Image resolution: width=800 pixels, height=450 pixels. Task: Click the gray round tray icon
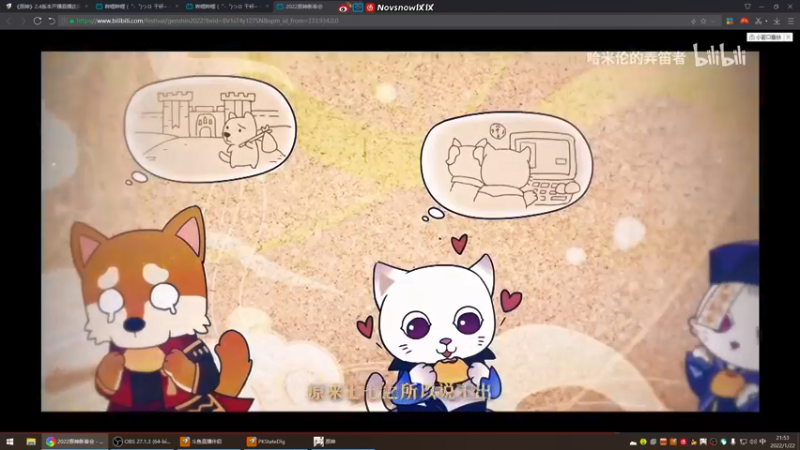click(653, 442)
